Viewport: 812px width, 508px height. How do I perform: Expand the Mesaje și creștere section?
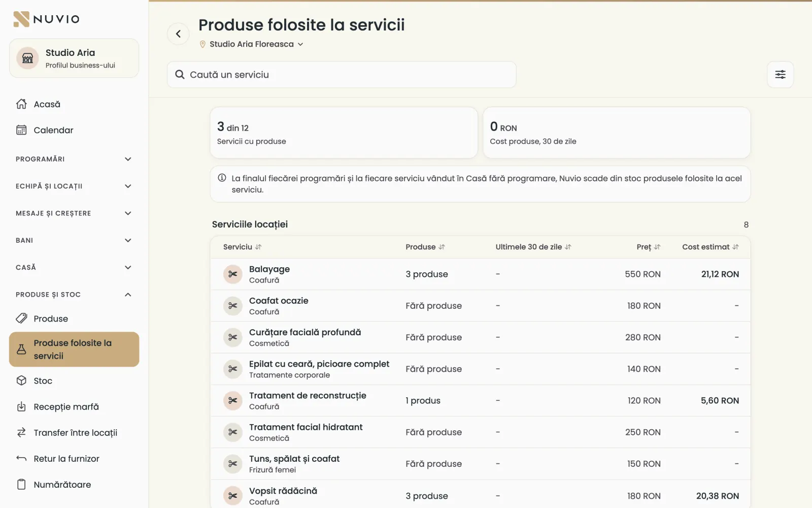74,213
